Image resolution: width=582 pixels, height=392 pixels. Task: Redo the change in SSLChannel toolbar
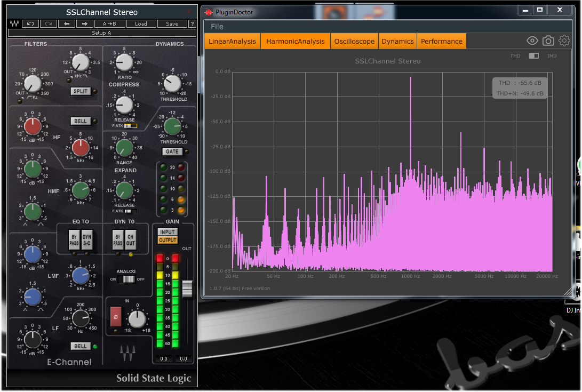click(x=48, y=24)
